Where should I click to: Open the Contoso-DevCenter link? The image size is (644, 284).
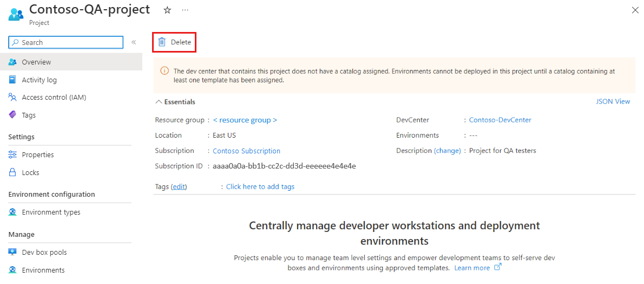coord(500,120)
